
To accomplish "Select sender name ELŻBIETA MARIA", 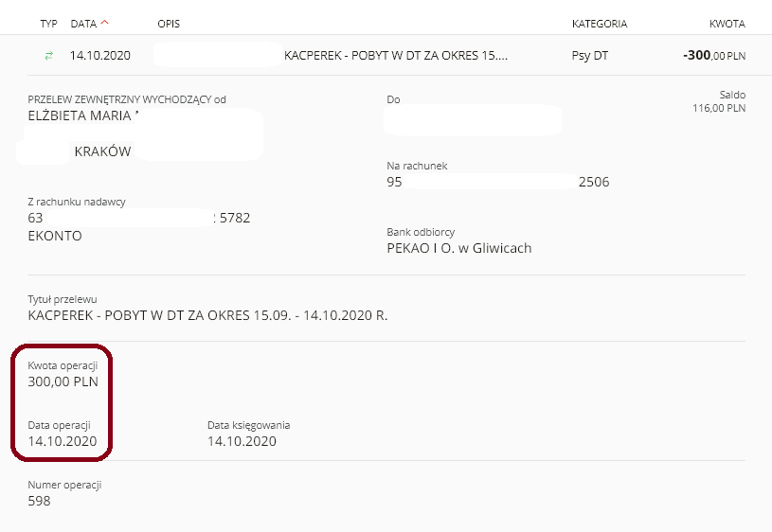I will pyautogui.click(x=80, y=115).
